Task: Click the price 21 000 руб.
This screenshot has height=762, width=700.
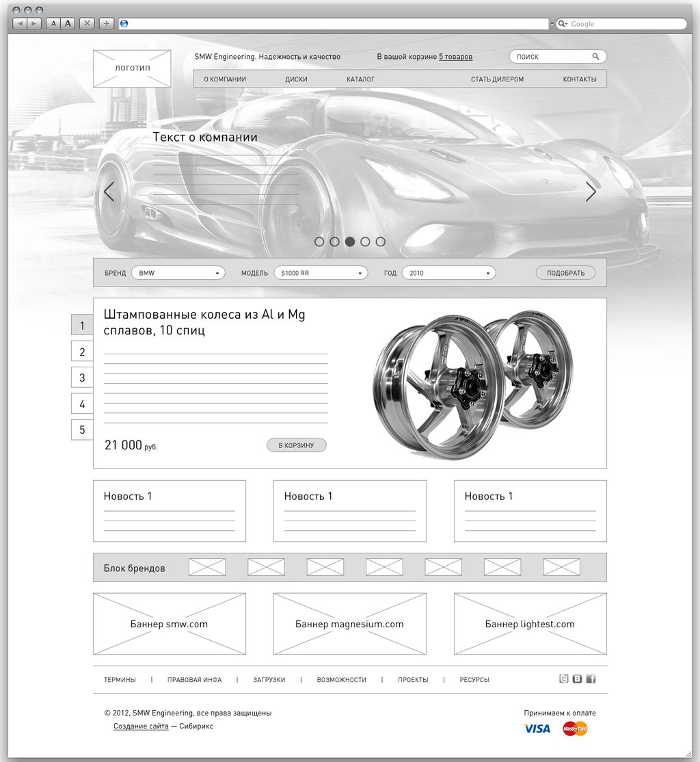Action: pyautogui.click(x=131, y=445)
